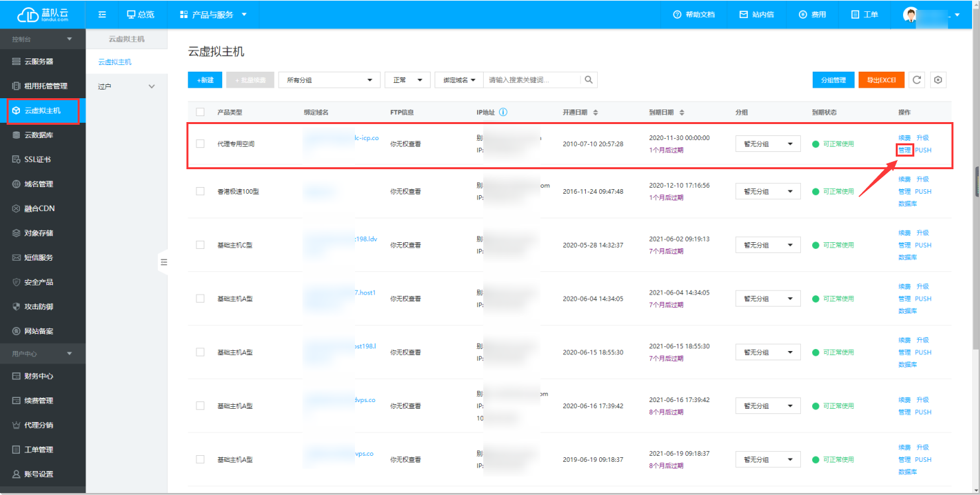The height and width of the screenshot is (495, 980).
Task: Select 域名管理 globe icon entry
Action: point(17,184)
